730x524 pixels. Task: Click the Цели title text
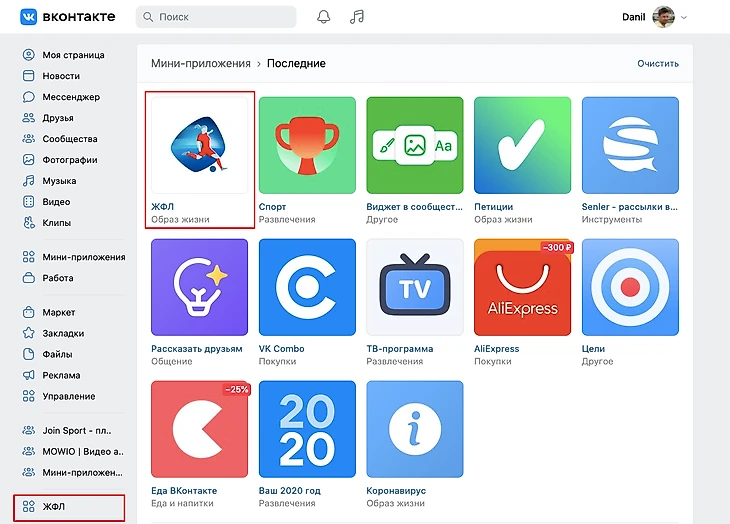point(593,349)
